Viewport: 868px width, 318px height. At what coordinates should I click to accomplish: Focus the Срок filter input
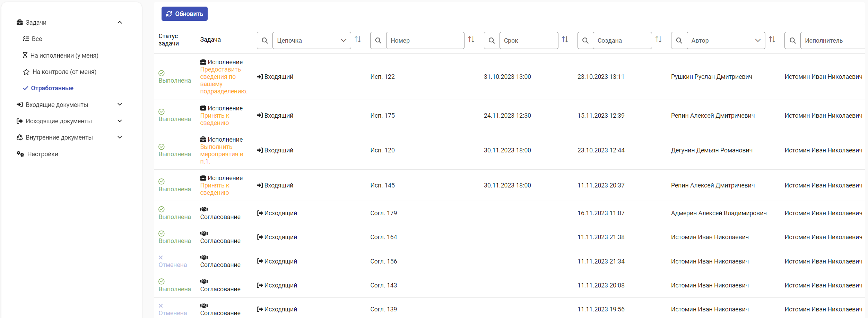529,41
